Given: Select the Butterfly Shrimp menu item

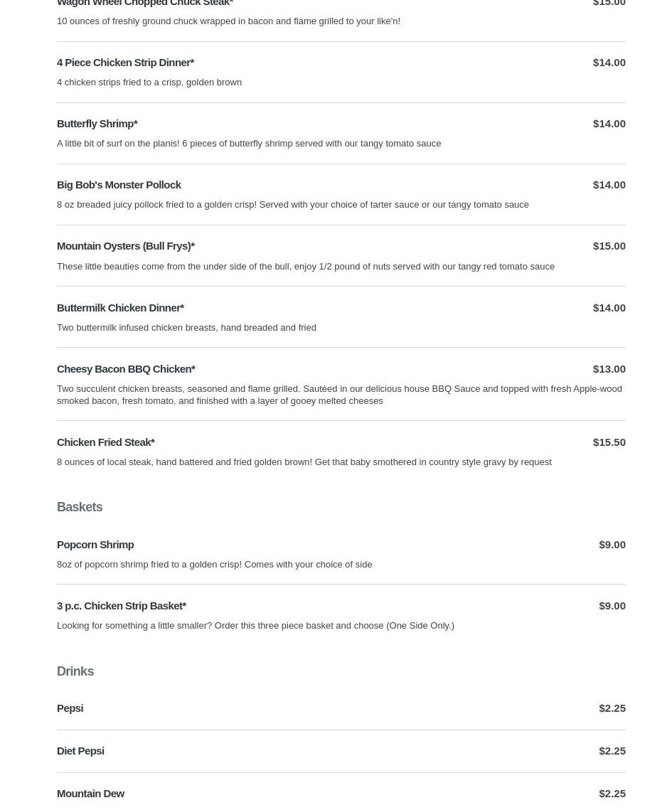Looking at the screenshot, I should [97, 124].
